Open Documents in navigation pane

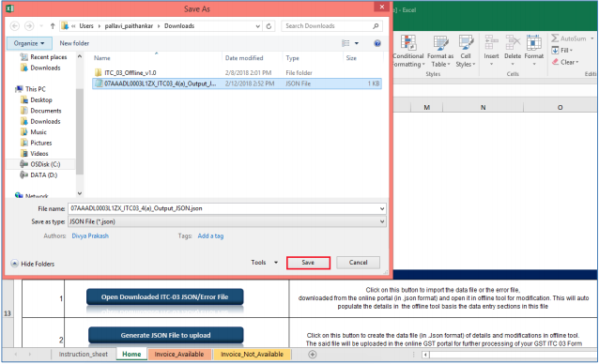coord(41,111)
